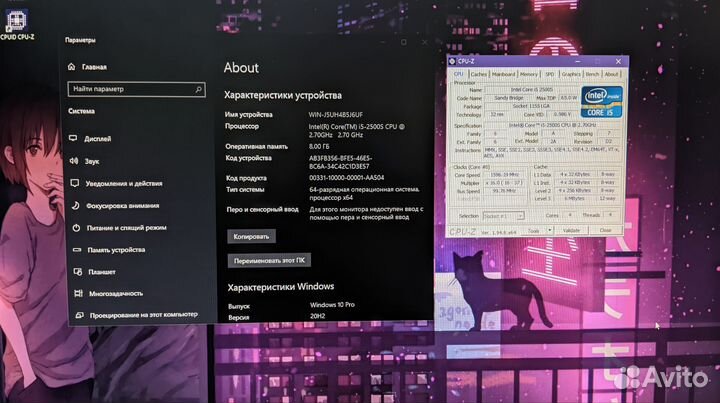Click the 20H2 version value
Image resolution: width=720 pixels, height=403 pixels.
pyautogui.click(x=318, y=316)
